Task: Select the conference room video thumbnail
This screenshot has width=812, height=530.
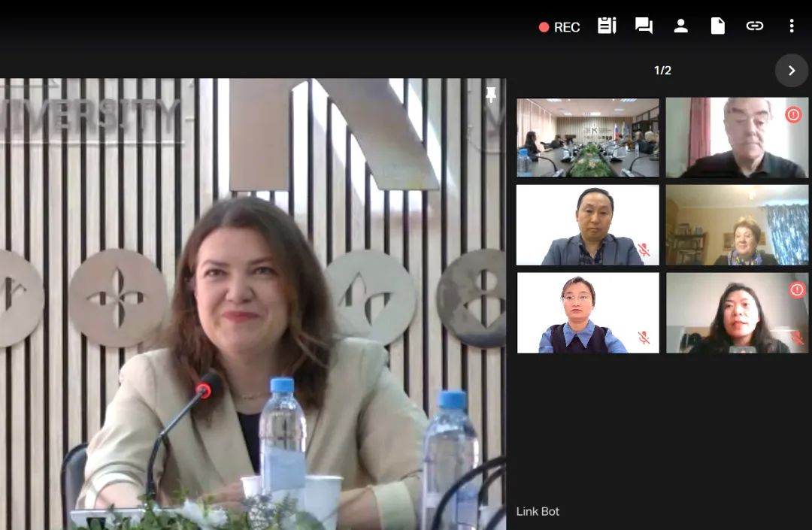Action: click(587, 138)
